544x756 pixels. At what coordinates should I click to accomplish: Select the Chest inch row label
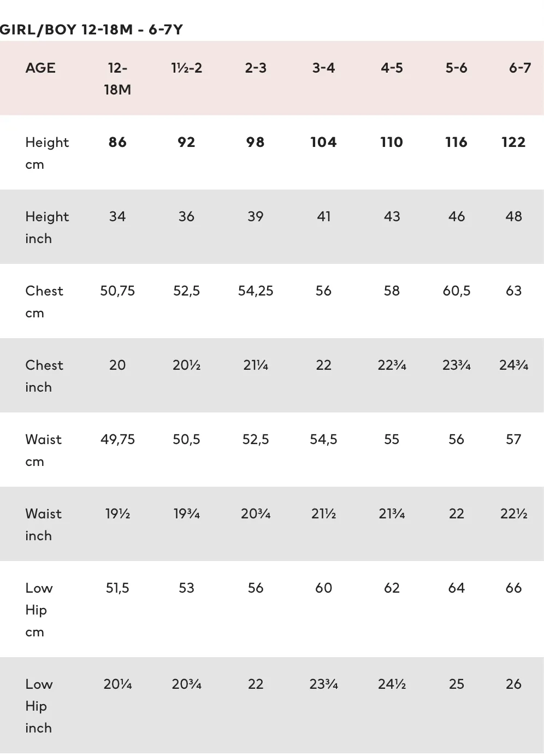tap(44, 376)
